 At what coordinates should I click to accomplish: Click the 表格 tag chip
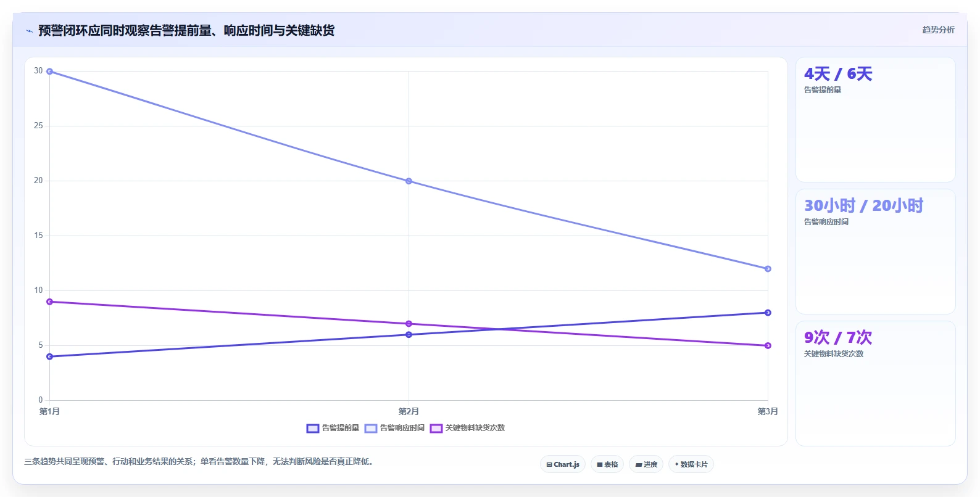(607, 464)
